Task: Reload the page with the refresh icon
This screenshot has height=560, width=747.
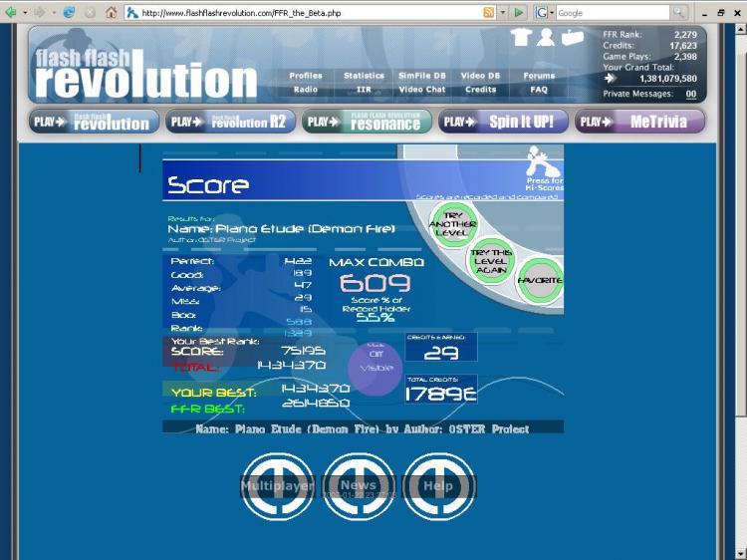Action: click(x=69, y=12)
